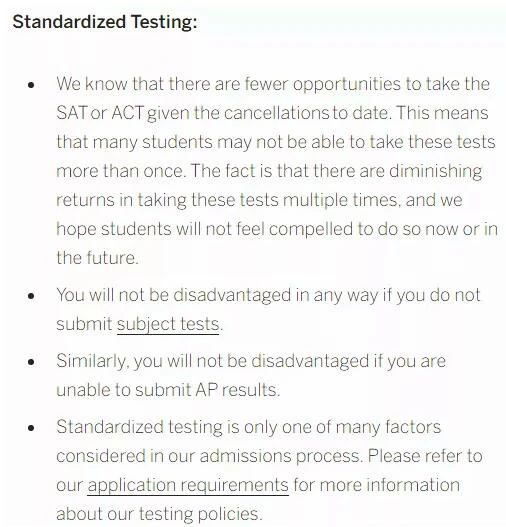Screen dimensions: 506x527
Task: Click "the future." ending the first bullet
Action: [97, 258]
